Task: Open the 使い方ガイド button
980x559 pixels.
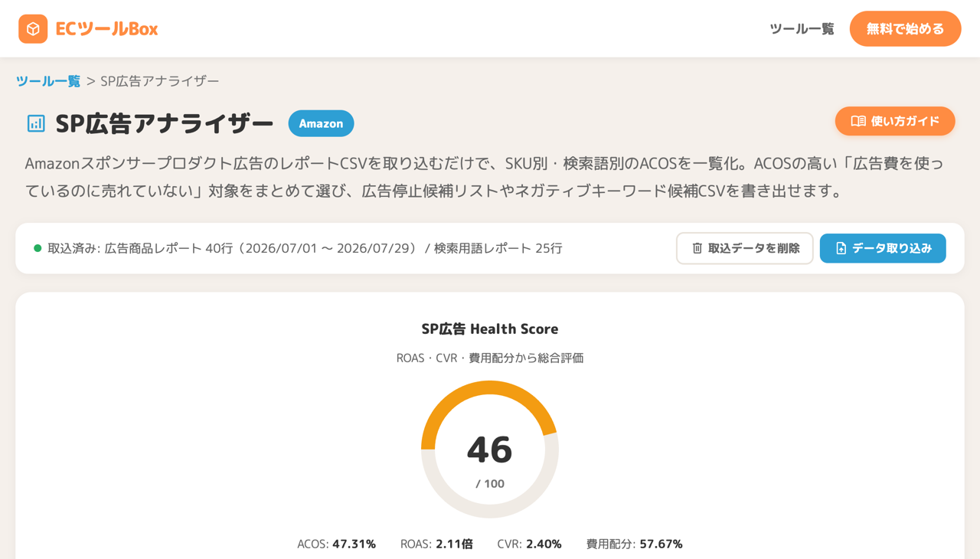Action: pos(895,121)
